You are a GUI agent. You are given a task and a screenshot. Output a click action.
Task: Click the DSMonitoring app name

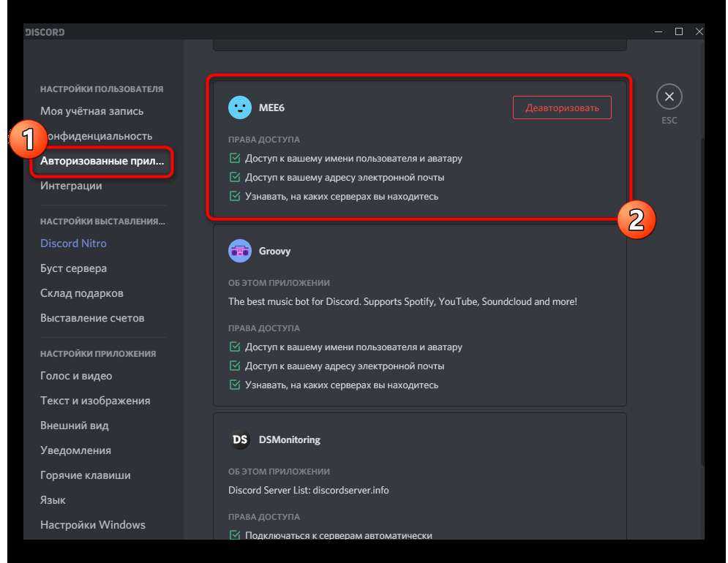(289, 439)
